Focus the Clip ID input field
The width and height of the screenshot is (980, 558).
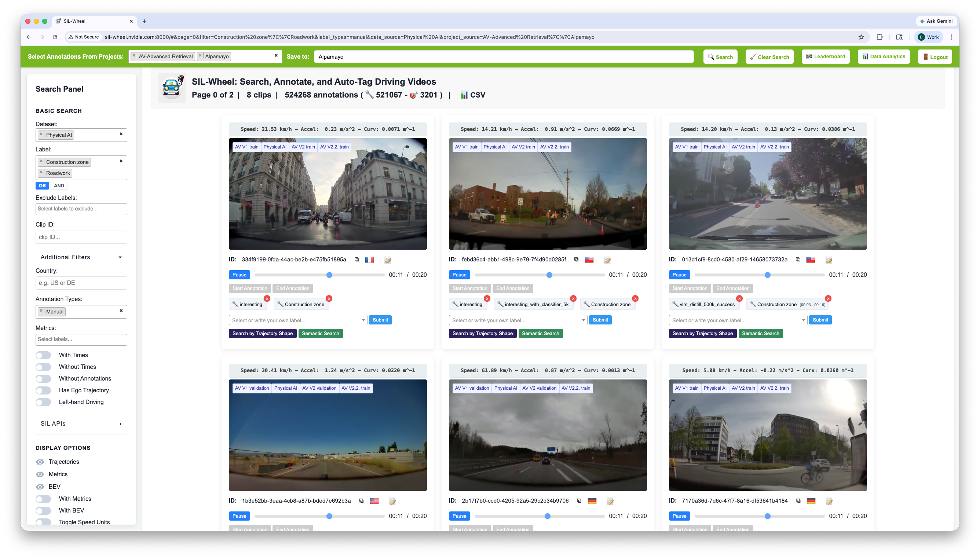pos(81,237)
